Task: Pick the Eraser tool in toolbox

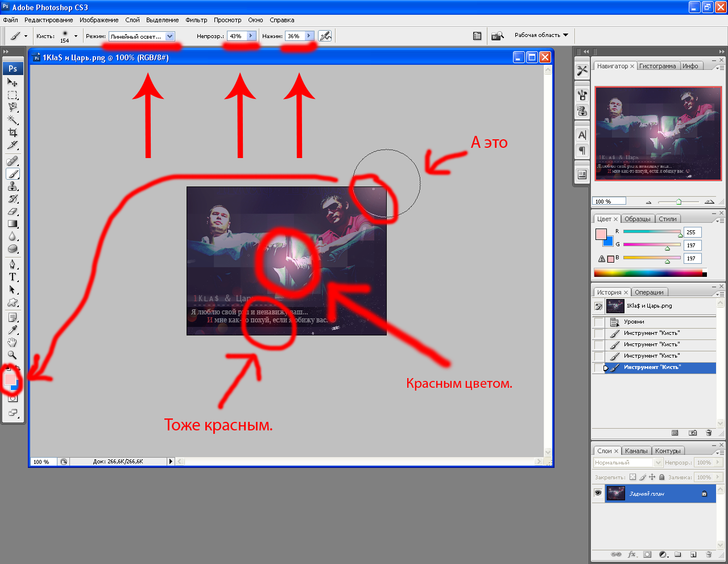Action: [x=13, y=212]
